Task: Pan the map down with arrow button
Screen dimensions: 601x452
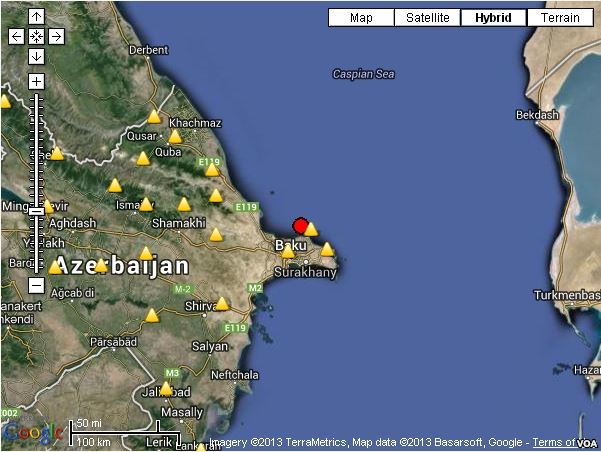Action: (36, 56)
